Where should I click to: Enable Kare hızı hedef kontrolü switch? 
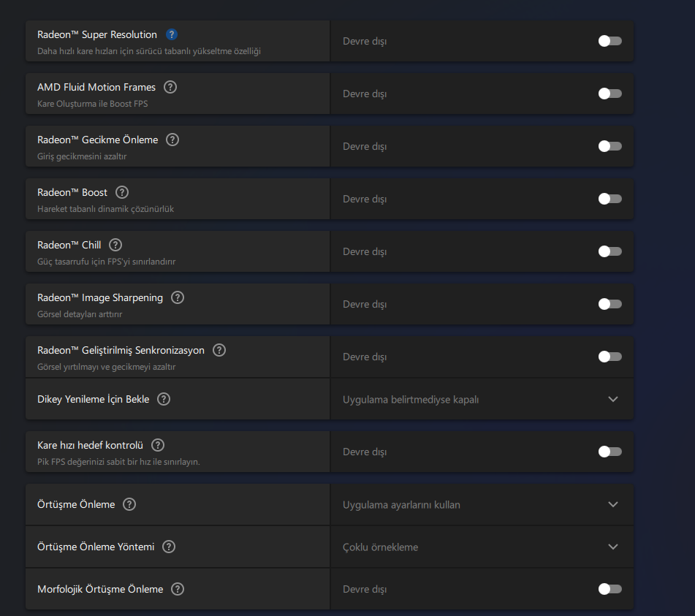[610, 452]
